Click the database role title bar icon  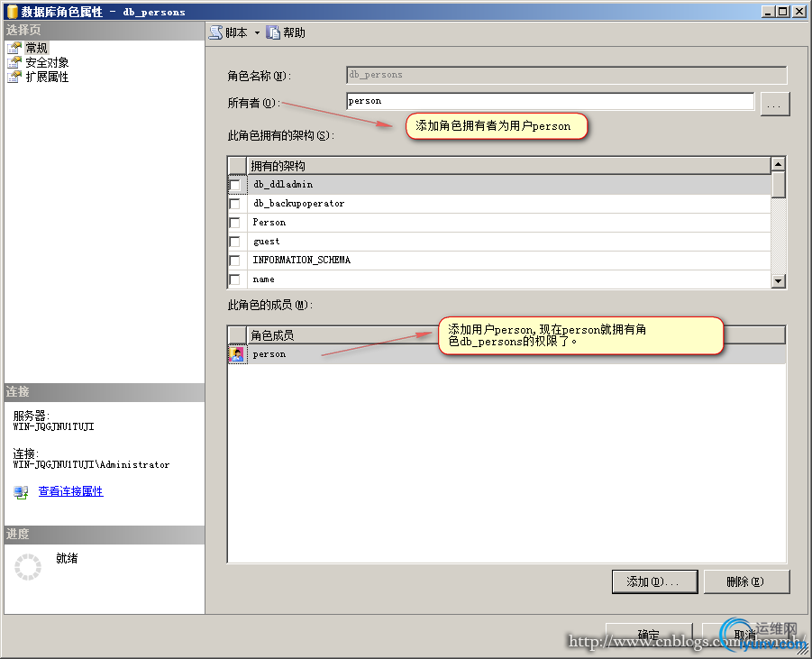[x=13, y=12]
